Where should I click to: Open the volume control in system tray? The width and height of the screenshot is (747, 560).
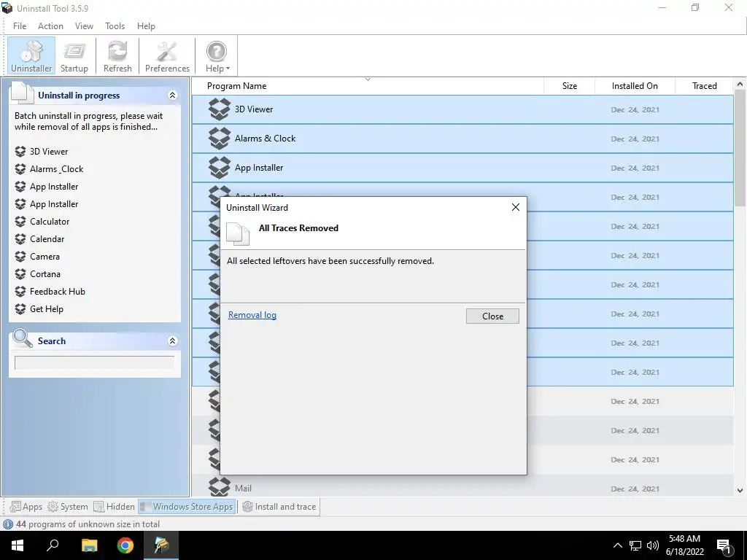click(x=653, y=545)
